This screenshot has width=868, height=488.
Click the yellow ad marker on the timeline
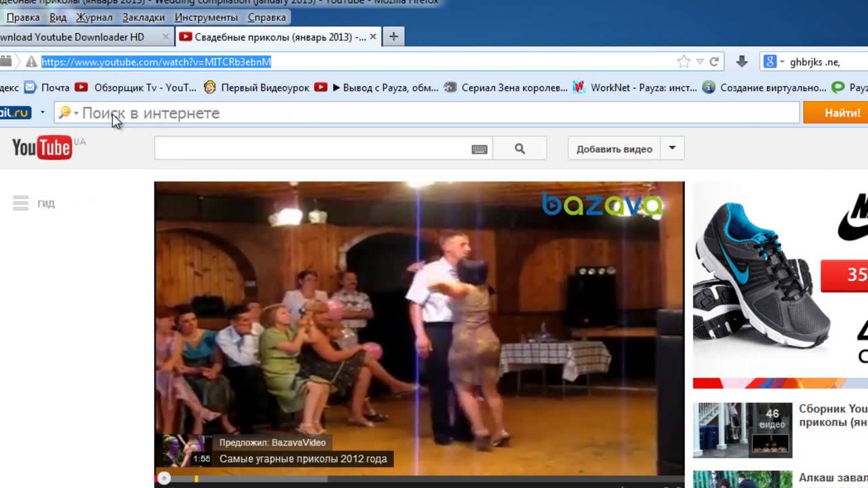point(196,479)
